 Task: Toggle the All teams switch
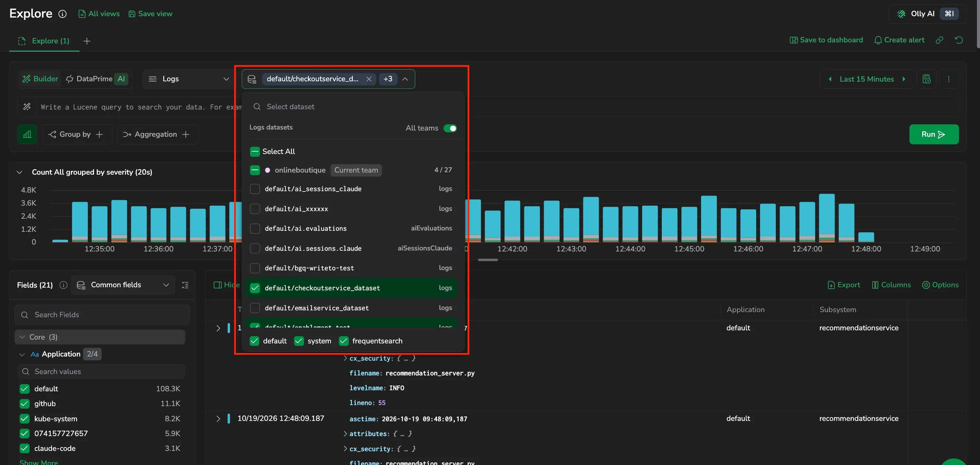450,128
